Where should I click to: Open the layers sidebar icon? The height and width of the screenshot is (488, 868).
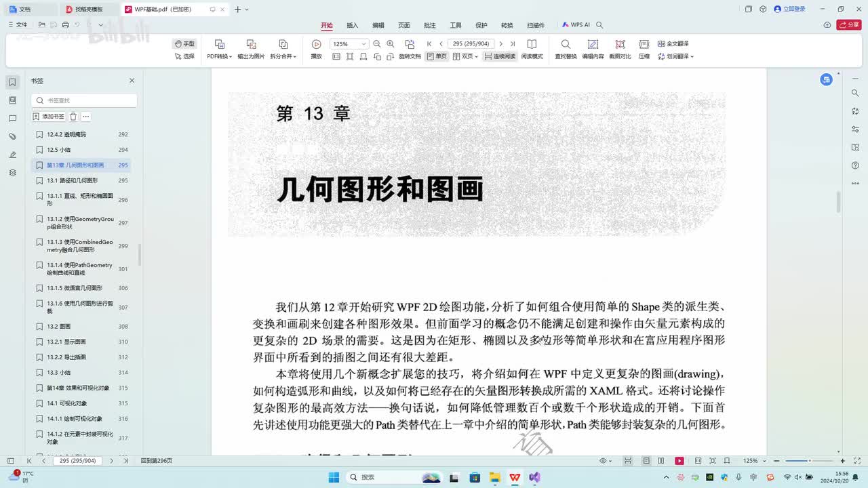pos(12,173)
